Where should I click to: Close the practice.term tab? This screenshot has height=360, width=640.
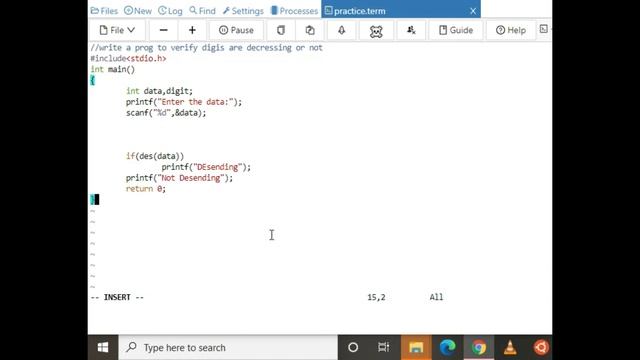tap(473, 11)
